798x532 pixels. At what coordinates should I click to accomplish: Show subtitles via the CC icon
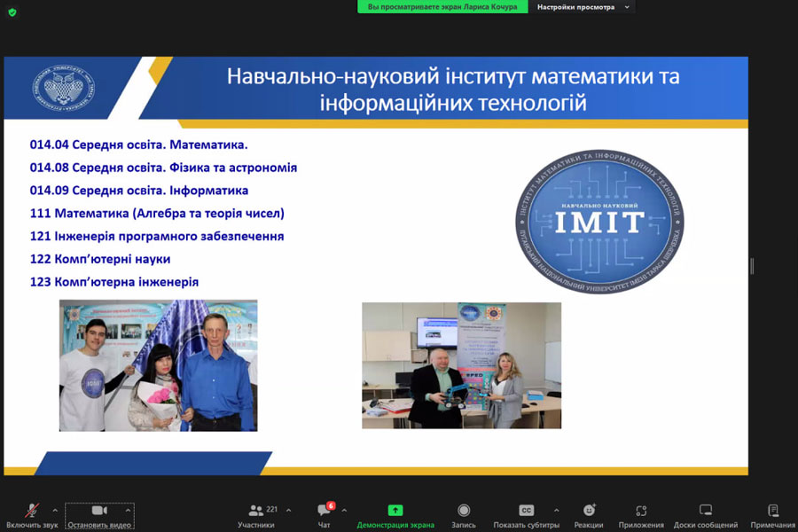[526, 510]
